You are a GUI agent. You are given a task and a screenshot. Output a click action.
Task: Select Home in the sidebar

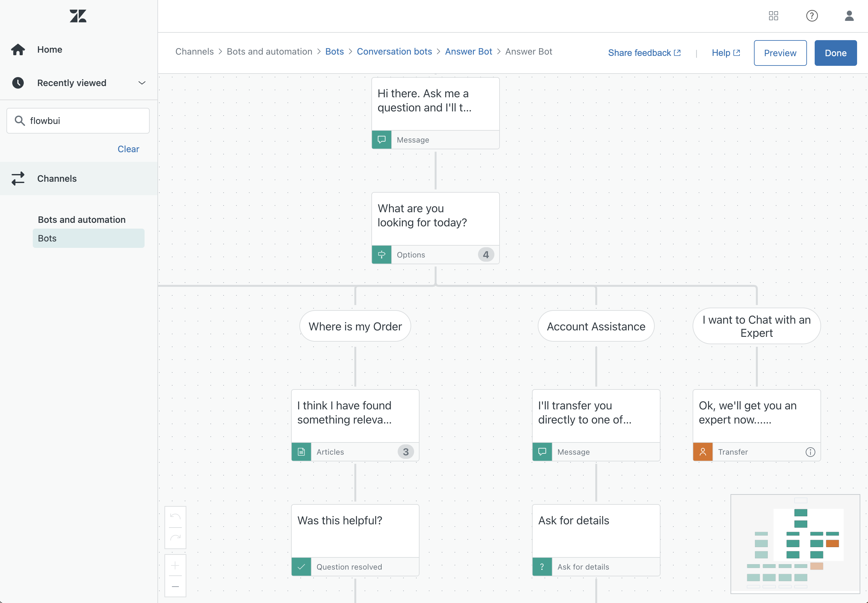pyautogui.click(x=79, y=49)
